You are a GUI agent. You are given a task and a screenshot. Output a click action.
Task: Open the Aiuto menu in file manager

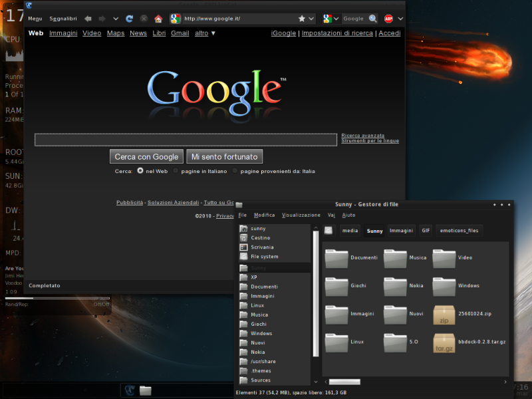(x=348, y=215)
